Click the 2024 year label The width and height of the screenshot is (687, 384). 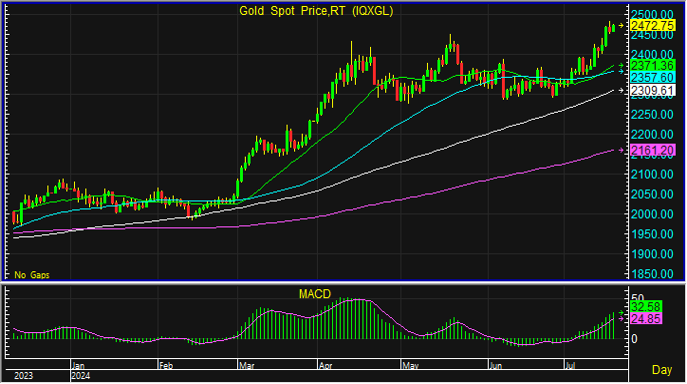[81, 376]
